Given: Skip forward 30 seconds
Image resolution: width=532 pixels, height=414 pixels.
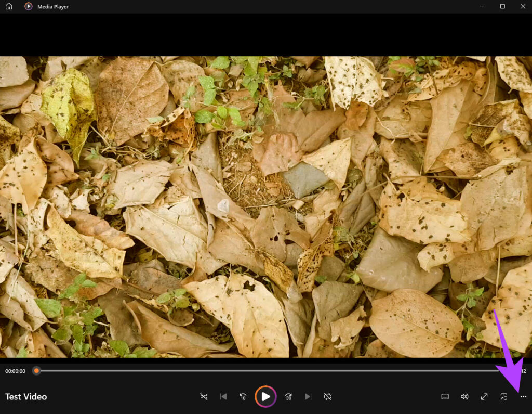Looking at the screenshot, I should [288, 396].
